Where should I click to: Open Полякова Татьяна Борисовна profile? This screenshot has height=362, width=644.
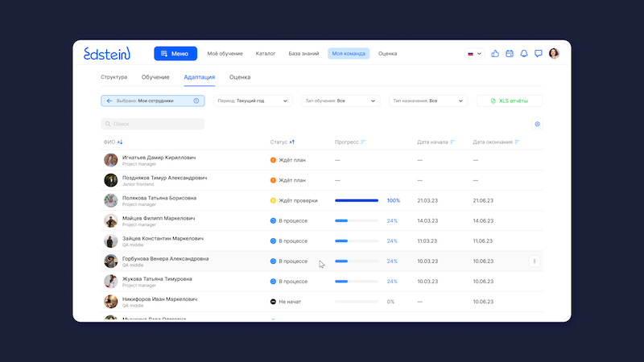[159, 198]
